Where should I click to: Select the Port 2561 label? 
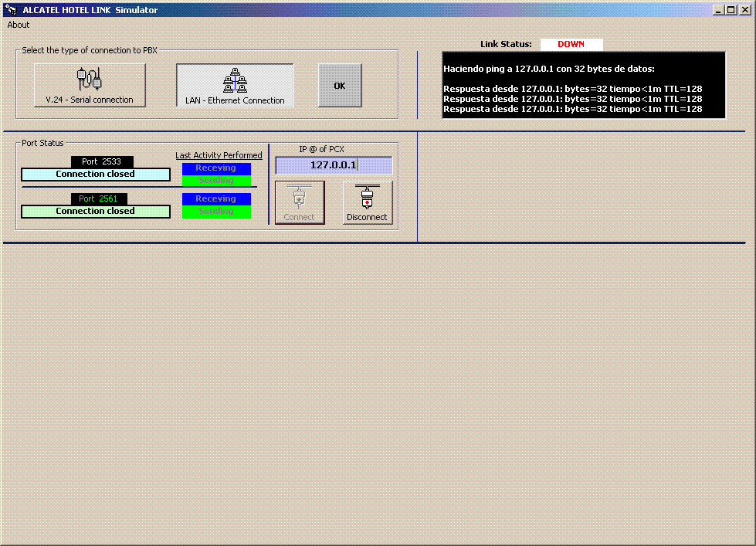[x=99, y=198]
